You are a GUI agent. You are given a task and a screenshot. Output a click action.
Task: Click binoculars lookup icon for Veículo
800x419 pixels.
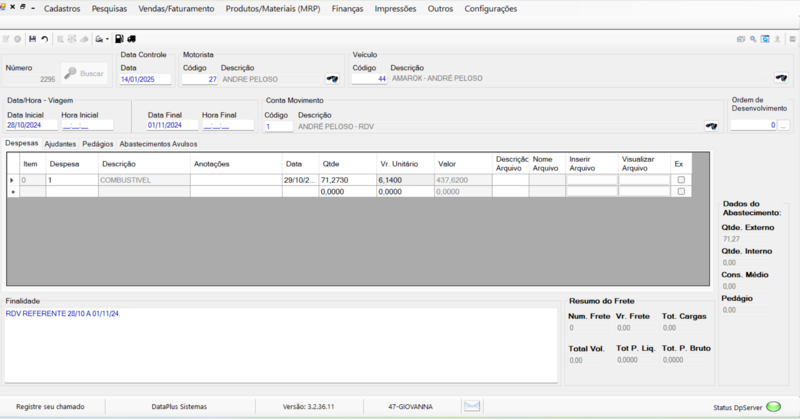pyautogui.click(x=781, y=78)
